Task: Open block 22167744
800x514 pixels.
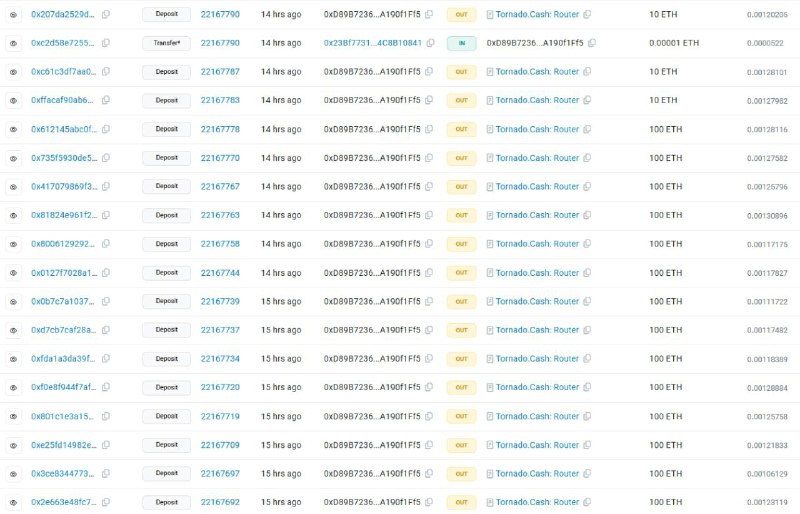Action: tap(220, 273)
